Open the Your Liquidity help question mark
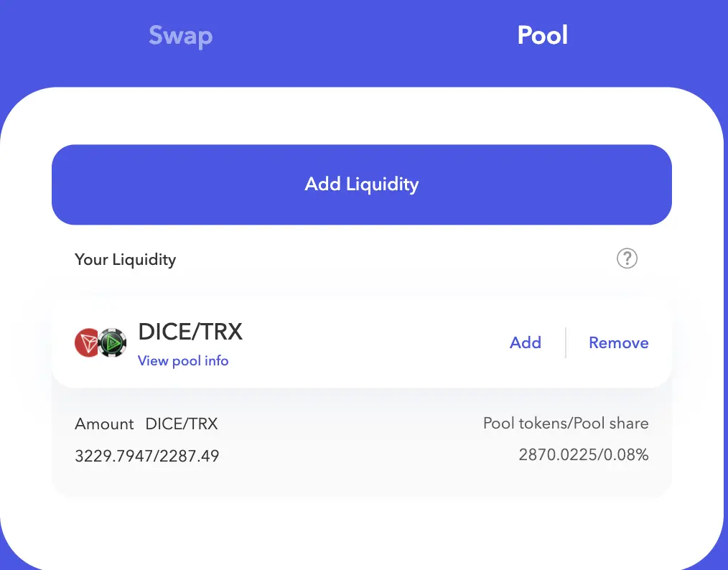This screenshot has width=728, height=570. tap(627, 258)
